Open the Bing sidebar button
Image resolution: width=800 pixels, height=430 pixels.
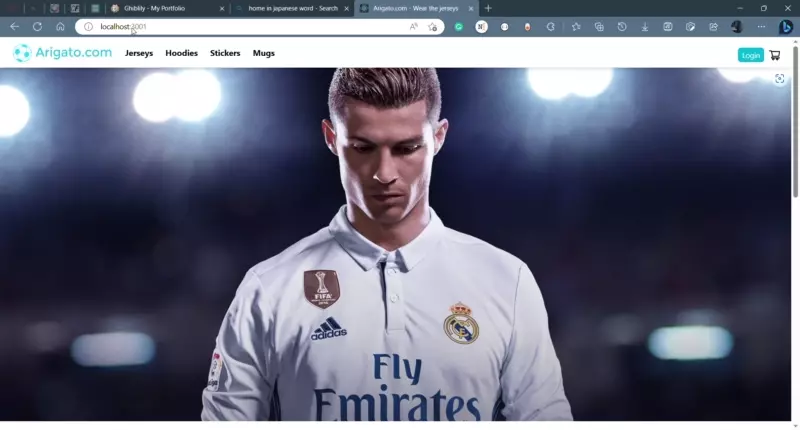(x=786, y=27)
